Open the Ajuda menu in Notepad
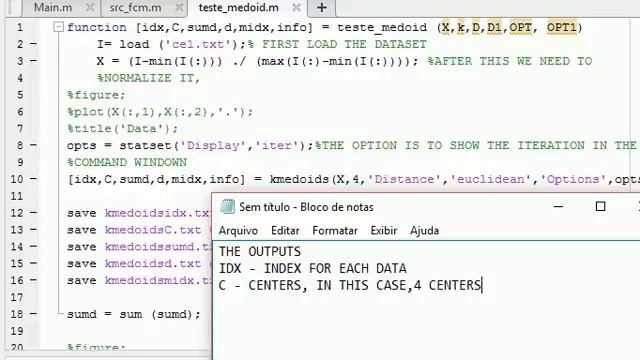This screenshot has width=640, height=360. [424, 231]
